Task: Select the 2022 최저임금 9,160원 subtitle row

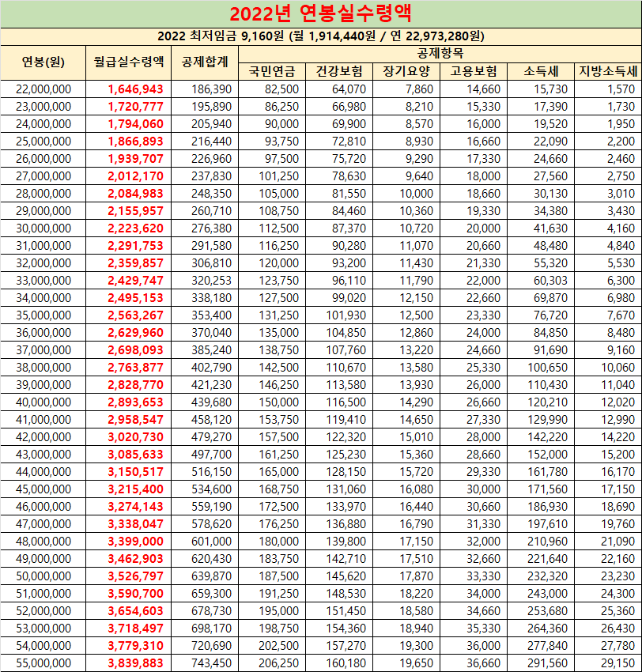Action: (320, 36)
